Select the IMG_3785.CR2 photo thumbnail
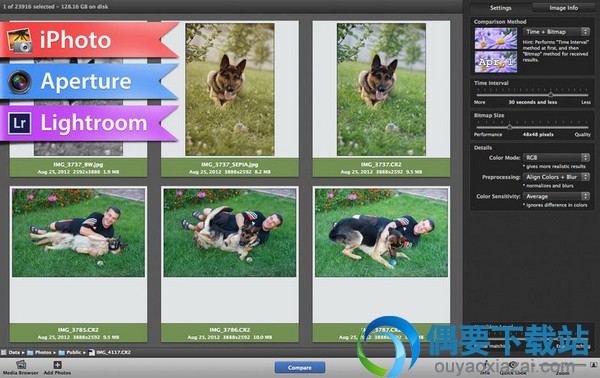This screenshot has width=600, height=378. 78,232
